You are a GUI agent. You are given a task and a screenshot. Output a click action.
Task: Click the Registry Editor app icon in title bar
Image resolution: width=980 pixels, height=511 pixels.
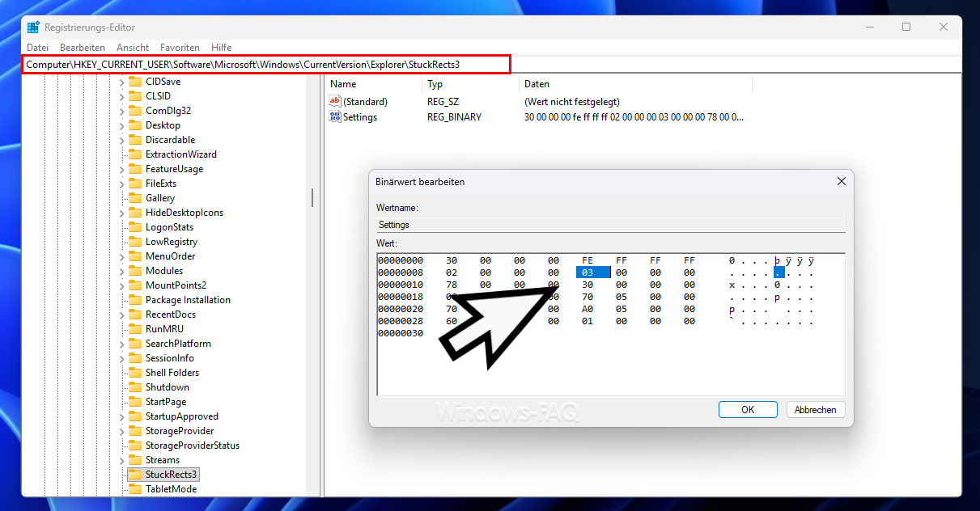(x=33, y=27)
